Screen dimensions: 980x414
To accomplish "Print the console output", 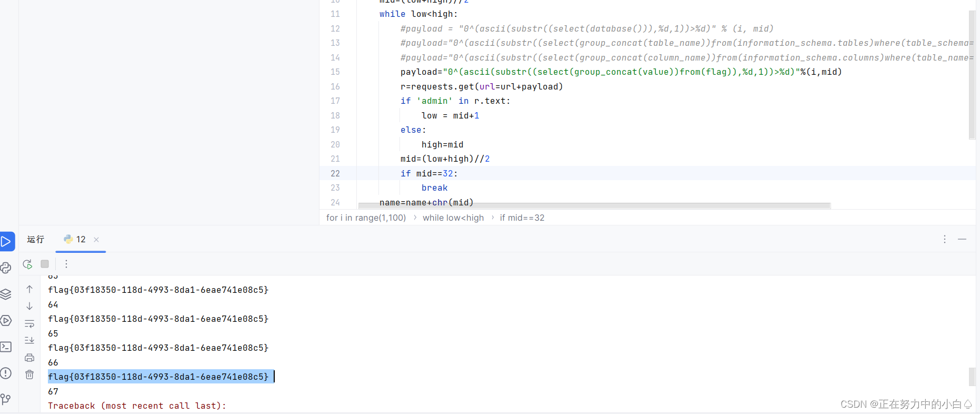I will click(x=29, y=358).
